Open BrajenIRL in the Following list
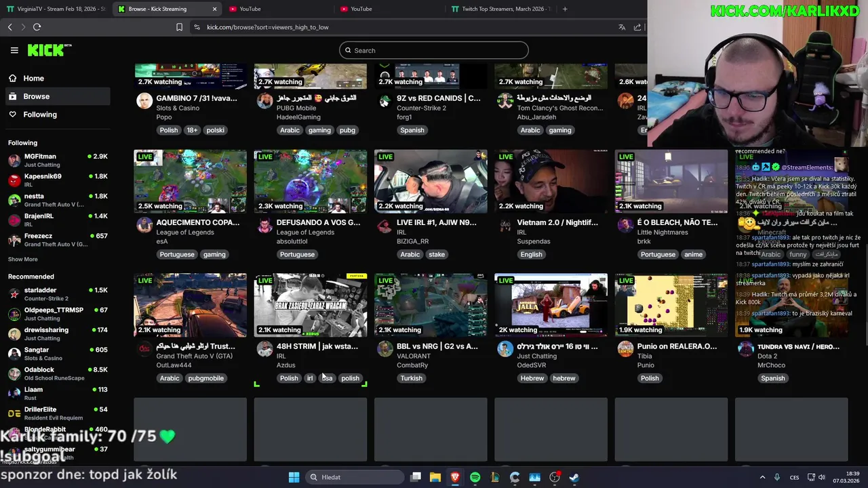The height and width of the screenshot is (488, 868). [58, 220]
